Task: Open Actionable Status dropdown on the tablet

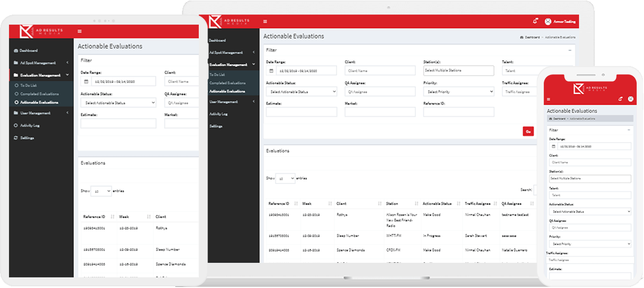Action: coord(118,102)
